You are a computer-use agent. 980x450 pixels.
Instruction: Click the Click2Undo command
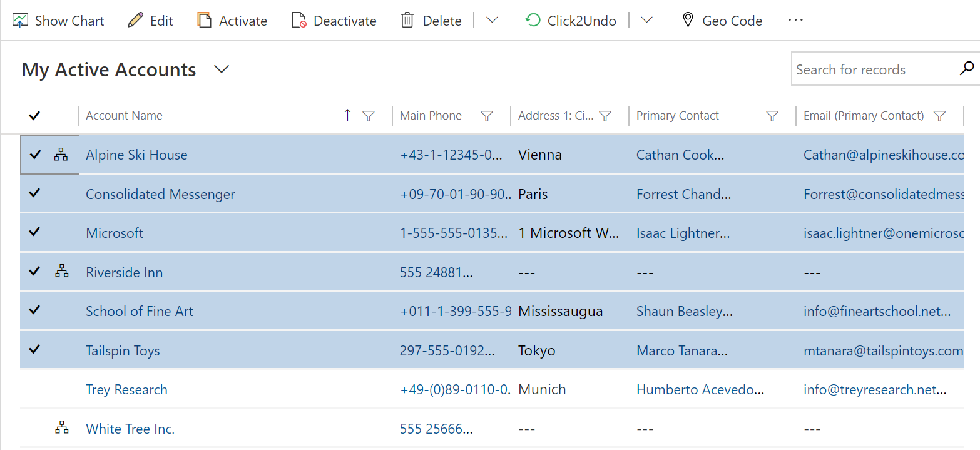571,21
